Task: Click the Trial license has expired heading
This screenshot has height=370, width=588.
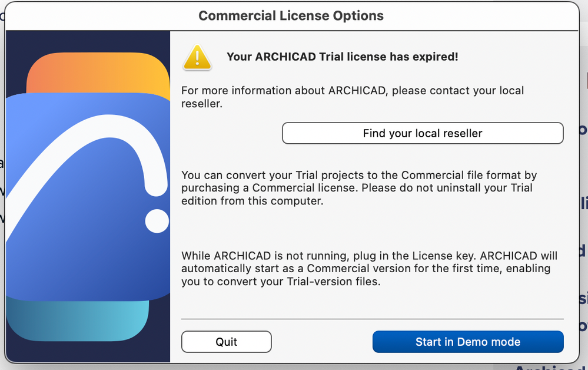Action: pos(342,57)
